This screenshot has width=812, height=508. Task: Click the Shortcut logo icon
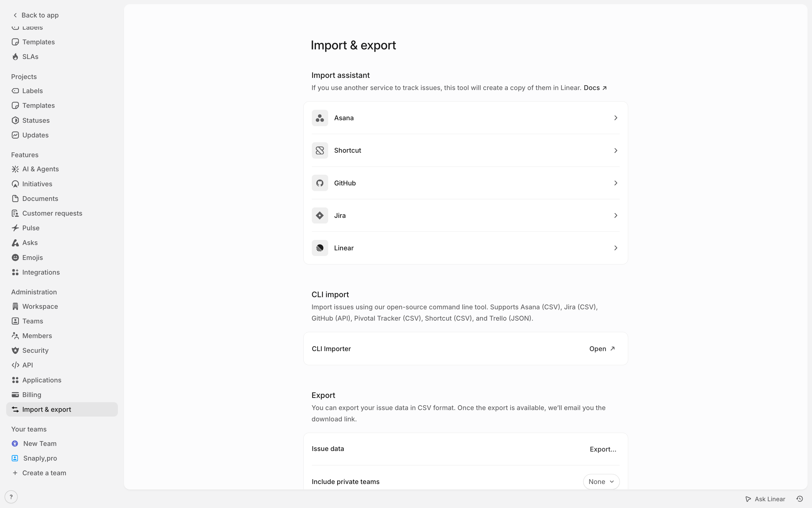click(320, 150)
